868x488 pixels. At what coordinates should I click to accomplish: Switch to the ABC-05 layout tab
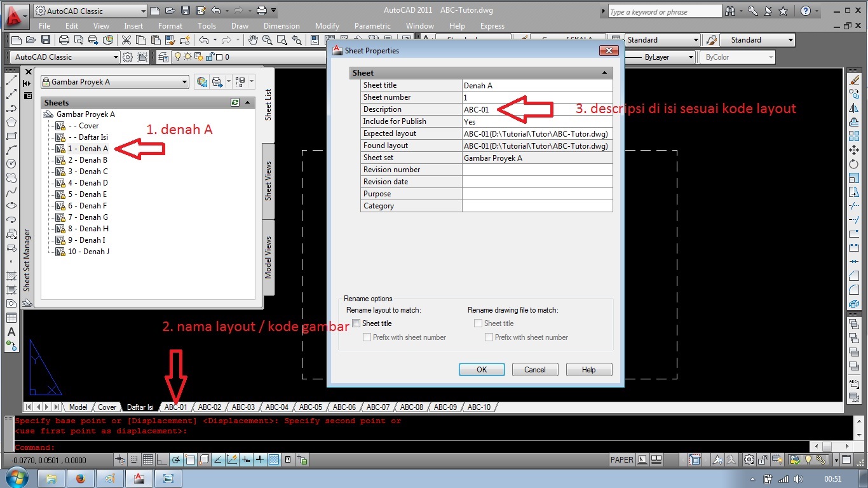pos(310,407)
